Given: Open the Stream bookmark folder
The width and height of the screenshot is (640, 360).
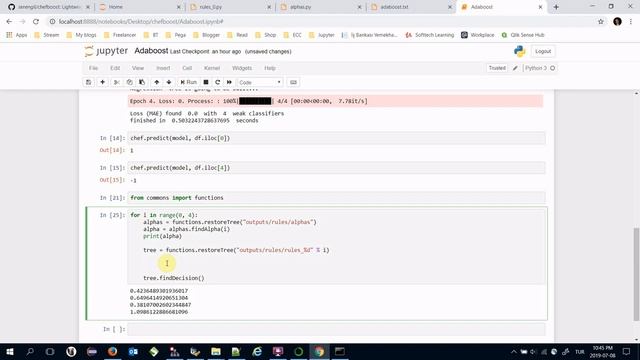Looking at the screenshot, I should [x=47, y=35].
